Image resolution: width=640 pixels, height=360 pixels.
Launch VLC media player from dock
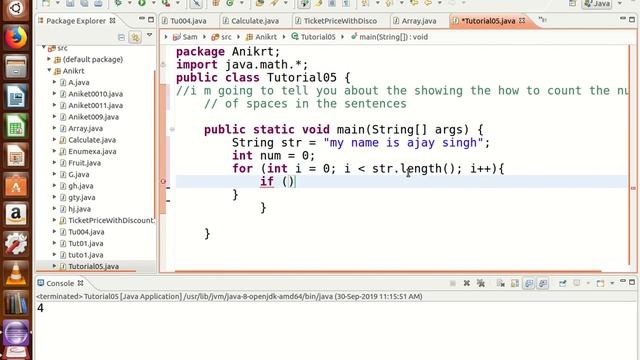point(16,273)
